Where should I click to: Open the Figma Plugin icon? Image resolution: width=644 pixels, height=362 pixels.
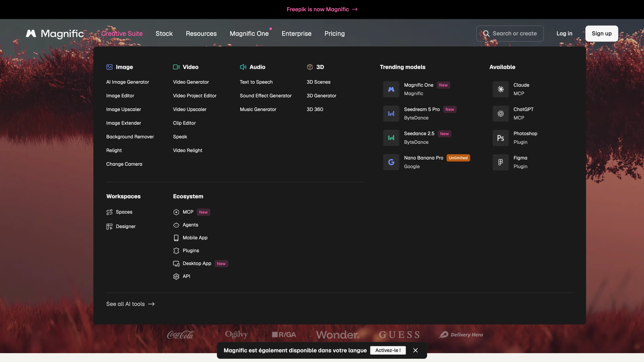501,162
